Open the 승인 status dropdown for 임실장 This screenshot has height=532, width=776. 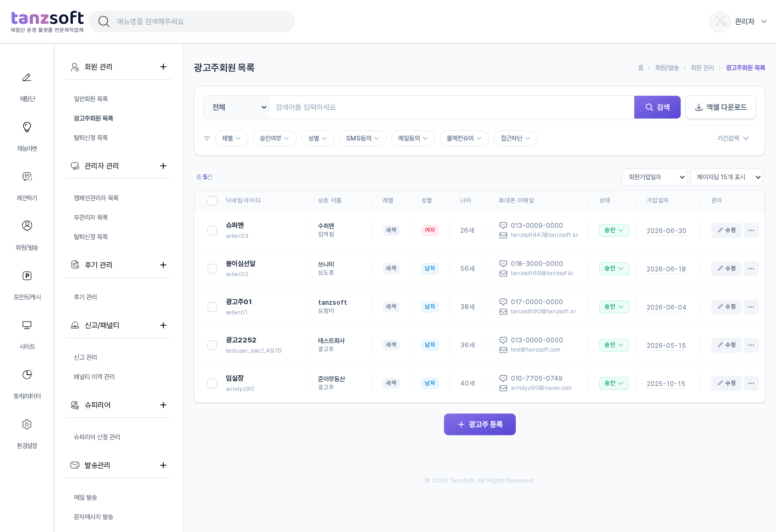coord(614,383)
